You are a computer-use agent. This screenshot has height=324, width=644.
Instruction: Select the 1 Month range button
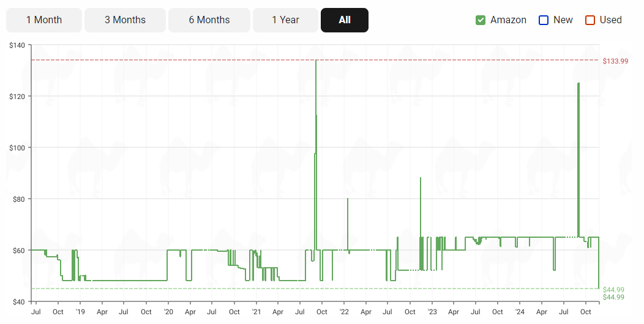(x=44, y=20)
